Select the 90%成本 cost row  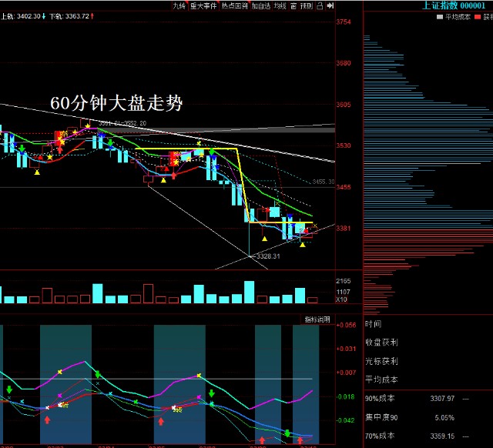point(428,399)
